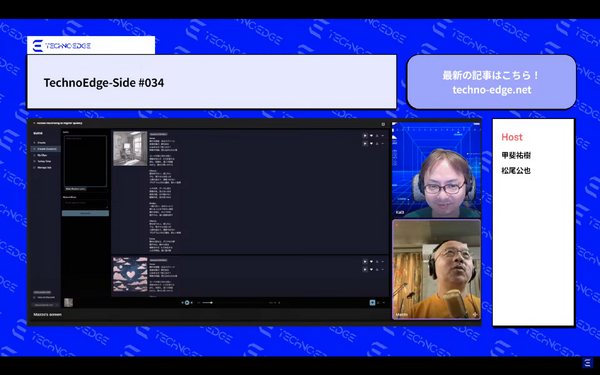Click the TechnoEdge logo at top left
The height and width of the screenshot is (375, 600).
tap(62, 46)
